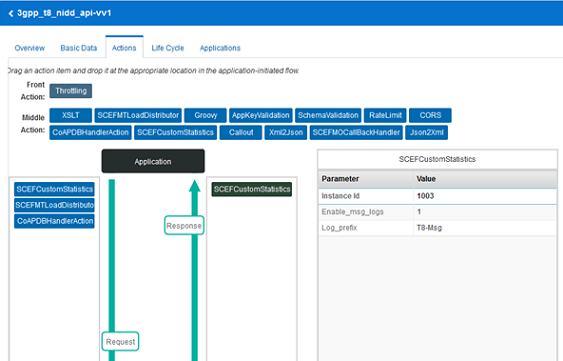The width and height of the screenshot is (563, 361).
Task: Click the Request flow label
Action: click(x=120, y=342)
